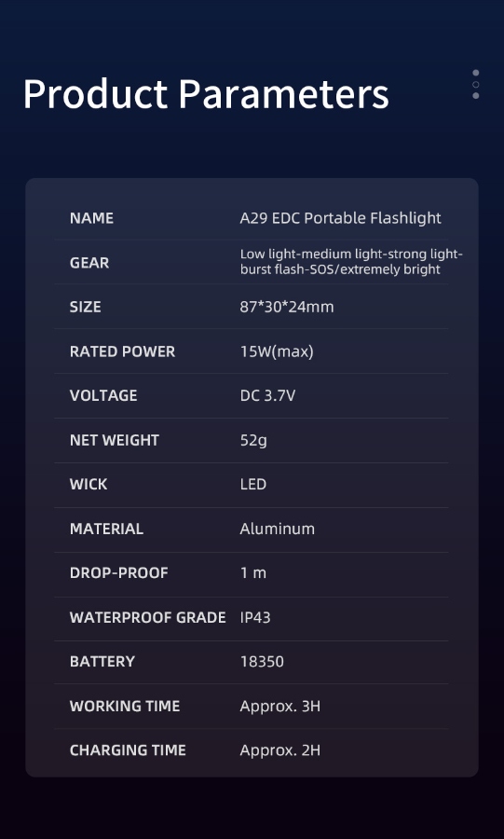
Task: Select the Product Parameters heading
Action: coord(206,94)
